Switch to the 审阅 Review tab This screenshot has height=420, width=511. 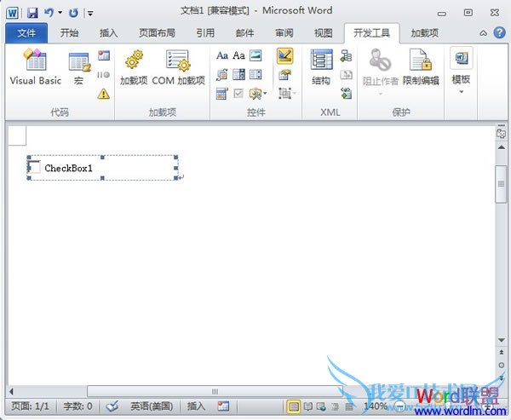click(x=284, y=33)
